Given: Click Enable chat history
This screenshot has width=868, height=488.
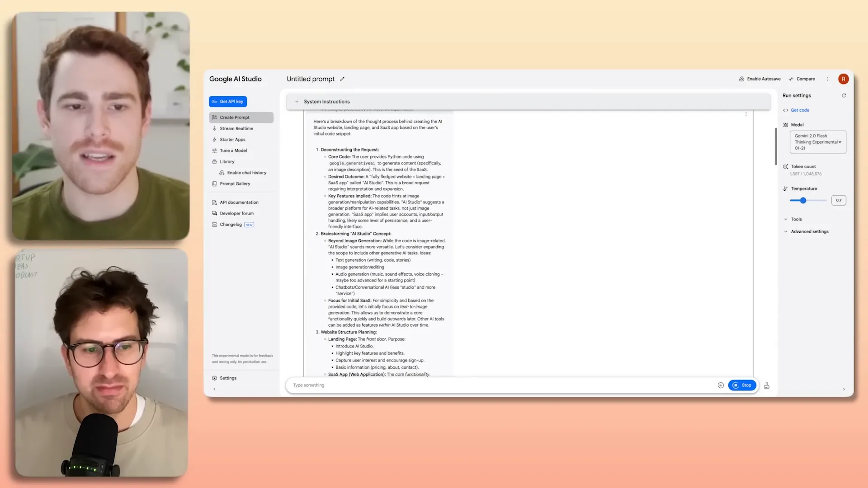Looking at the screenshot, I should (247, 173).
